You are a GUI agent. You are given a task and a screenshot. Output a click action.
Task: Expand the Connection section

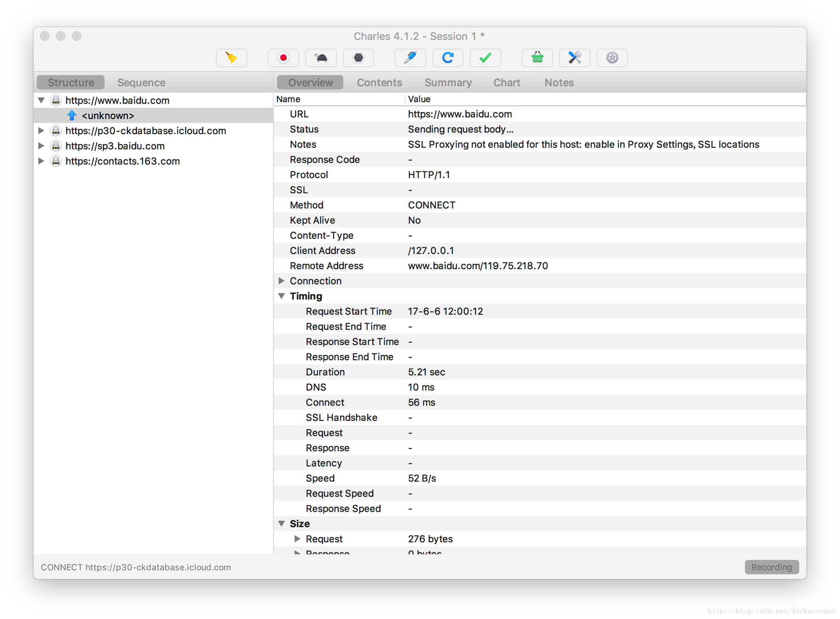[281, 281]
